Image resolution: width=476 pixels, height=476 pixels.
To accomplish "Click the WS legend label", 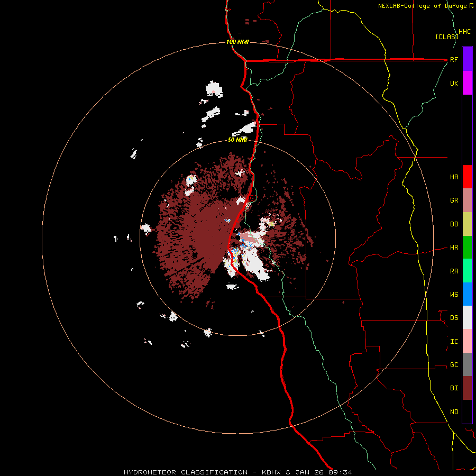I will [x=454, y=294].
